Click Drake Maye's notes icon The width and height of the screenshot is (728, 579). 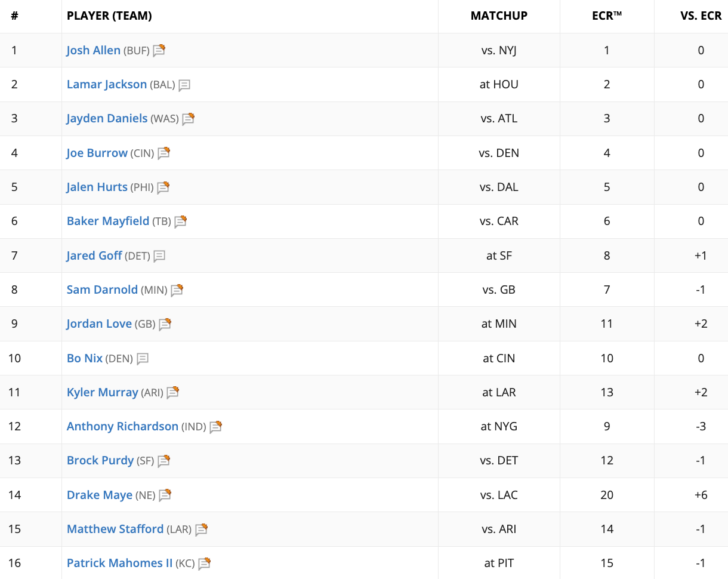coord(165,495)
